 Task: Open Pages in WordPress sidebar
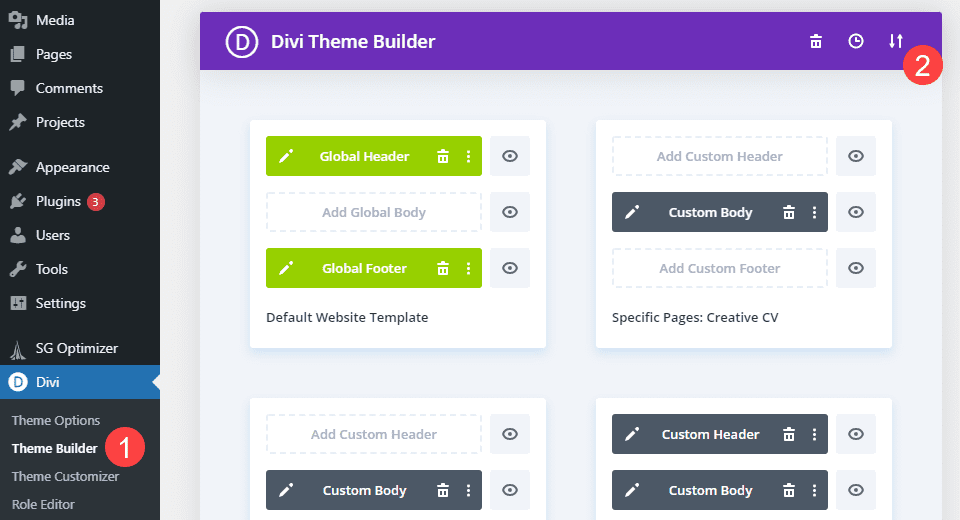point(80,54)
